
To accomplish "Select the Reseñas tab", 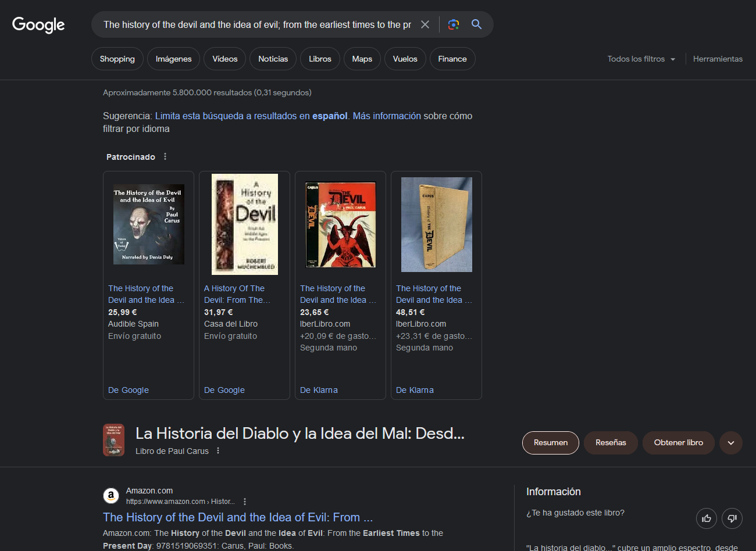I will pyautogui.click(x=611, y=442).
